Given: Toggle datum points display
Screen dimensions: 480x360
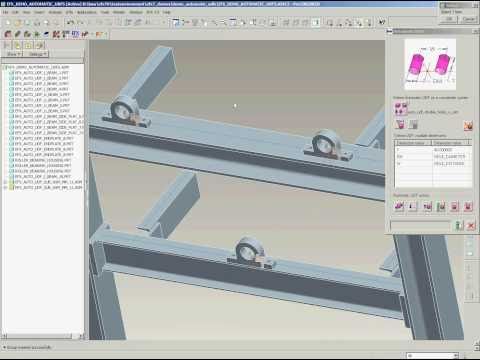Looking at the screenshot, I should pos(349,23).
